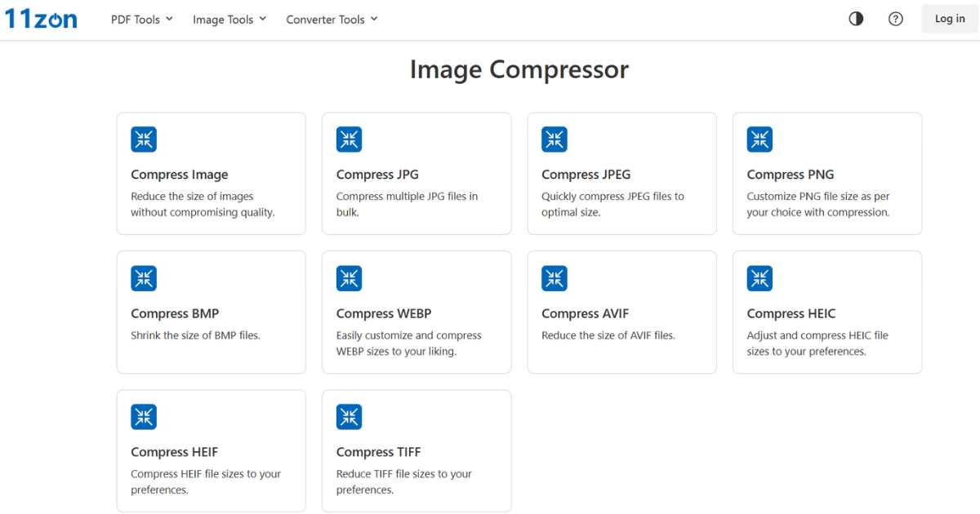980x514 pixels.
Task: Open the help question mark icon
Action: pos(895,19)
